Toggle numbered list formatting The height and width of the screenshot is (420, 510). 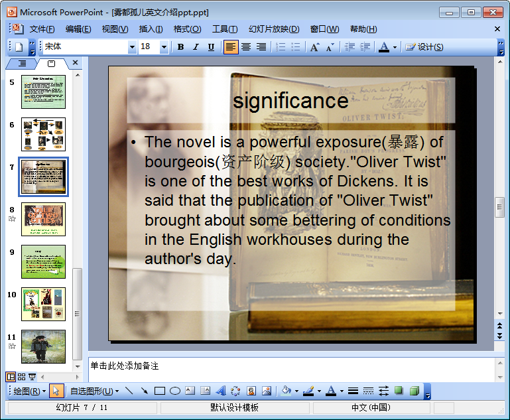point(281,47)
